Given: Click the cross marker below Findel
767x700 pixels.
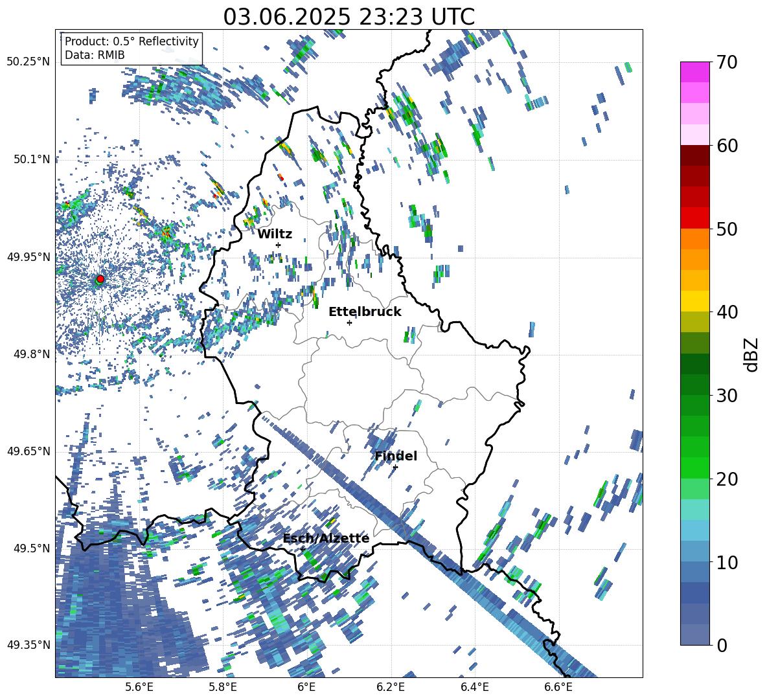Looking at the screenshot, I should [x=395, y=468].
